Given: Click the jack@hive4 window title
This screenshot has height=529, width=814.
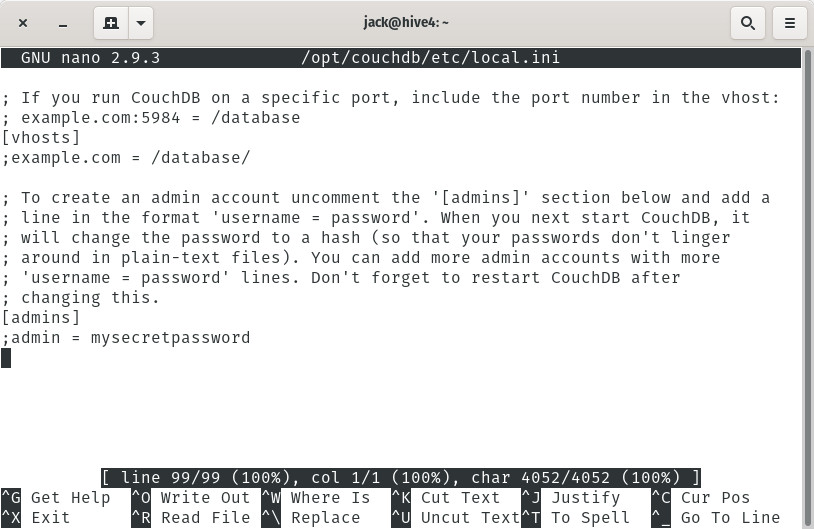Looking at the screenshot, I should pyautogui.click(x=406, y=22).
